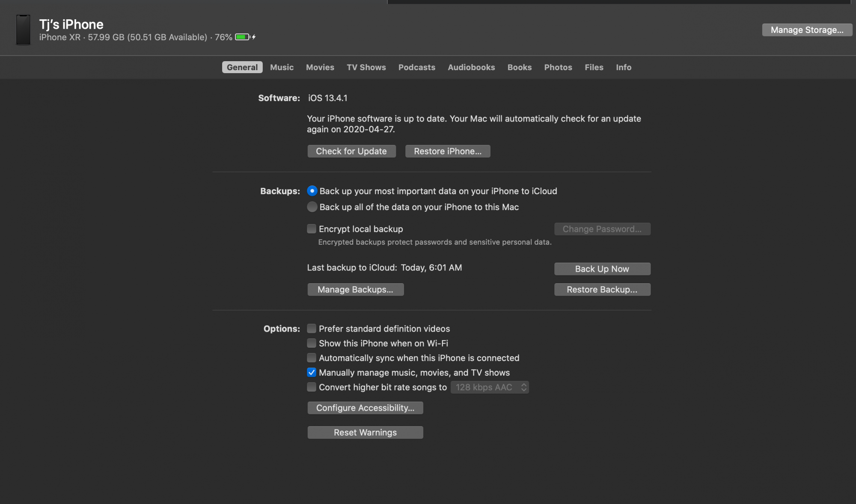This screenshot has width=856, height=504.
Task: Switch to the Books tab
Action: click(520, 67)
